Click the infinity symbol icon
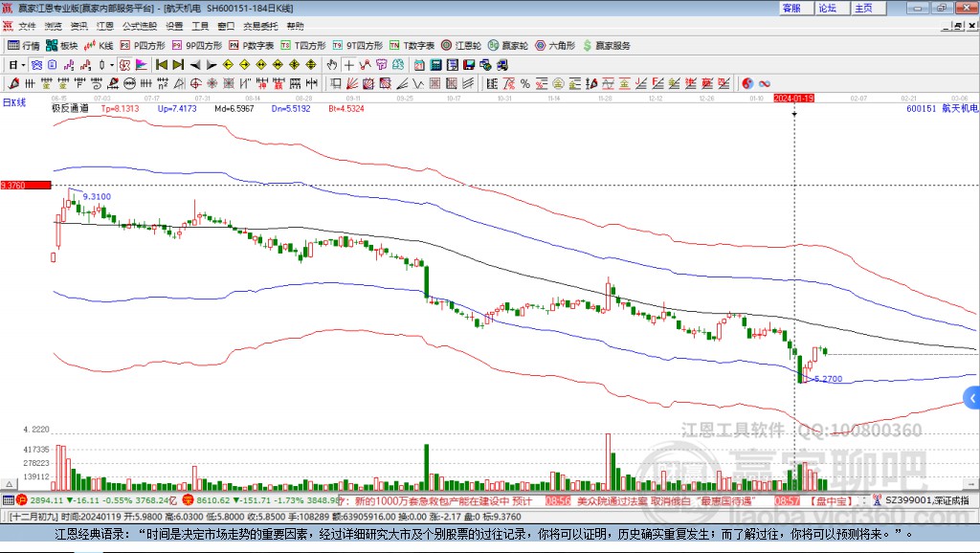Image resolution: width=980 pixels, height=553 pixels. point(765,83)
